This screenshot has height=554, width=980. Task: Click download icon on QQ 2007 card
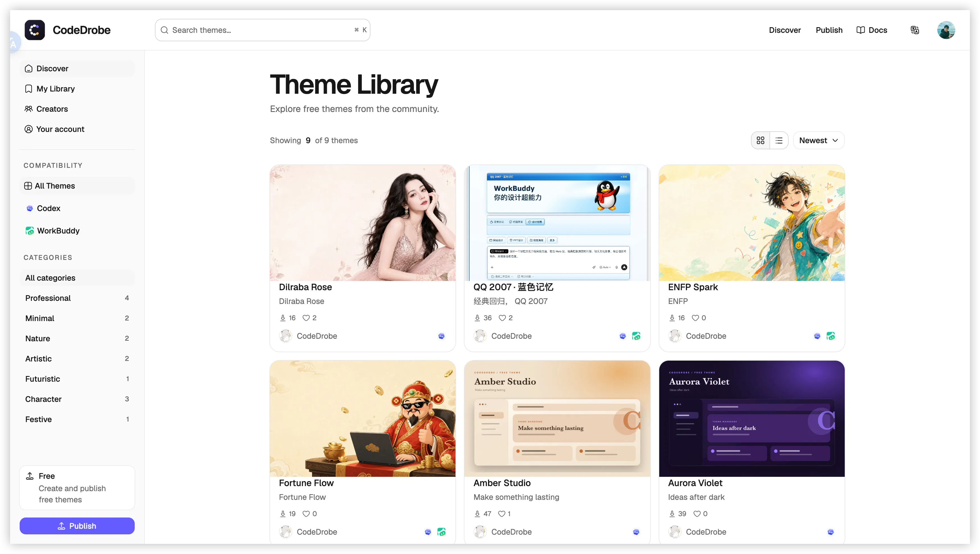point(477,318)
